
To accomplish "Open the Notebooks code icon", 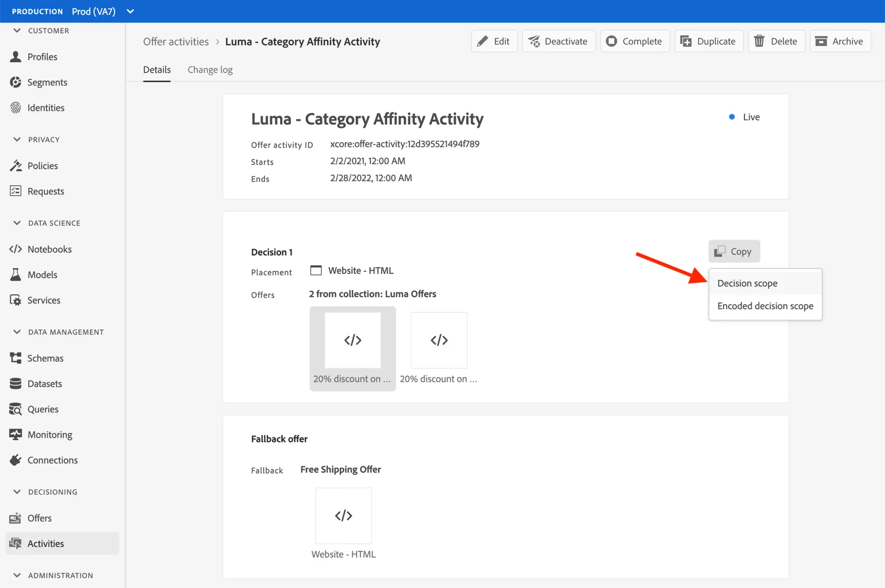I will pyautogui.click(x=16, y=249).
